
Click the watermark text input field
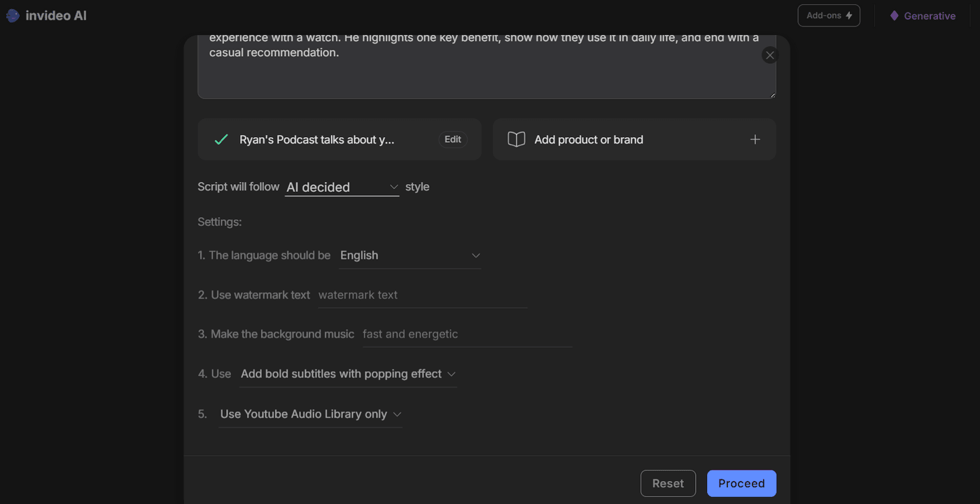point(420,295)
